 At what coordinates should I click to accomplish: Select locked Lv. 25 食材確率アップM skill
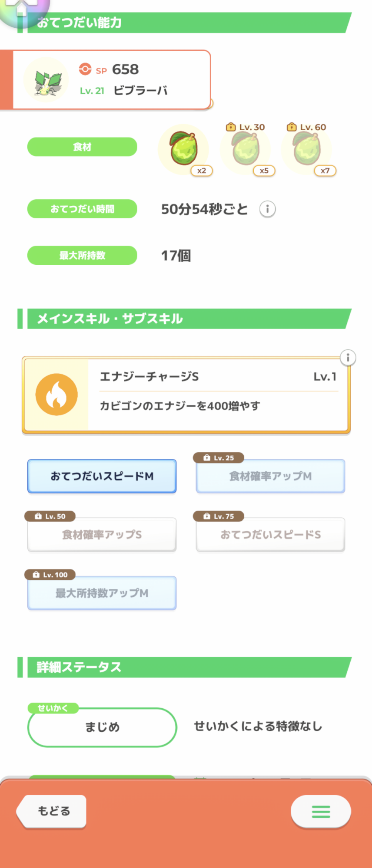(x=270, y=476)
